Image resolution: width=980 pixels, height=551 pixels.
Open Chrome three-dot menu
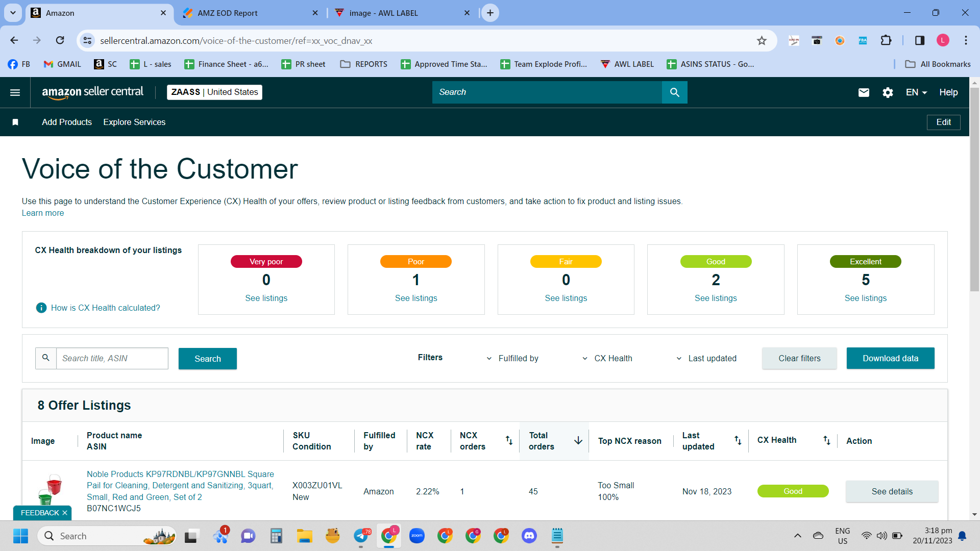point(966,40)
